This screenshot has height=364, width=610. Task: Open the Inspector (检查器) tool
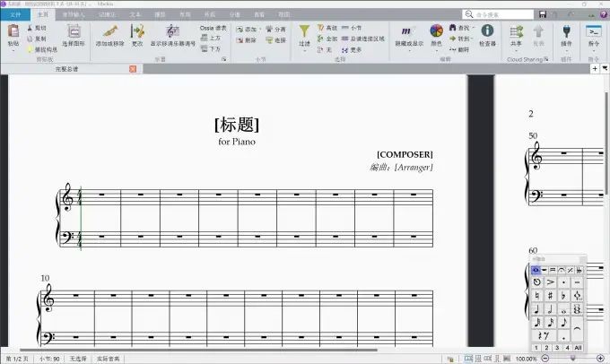pos(487,32)
